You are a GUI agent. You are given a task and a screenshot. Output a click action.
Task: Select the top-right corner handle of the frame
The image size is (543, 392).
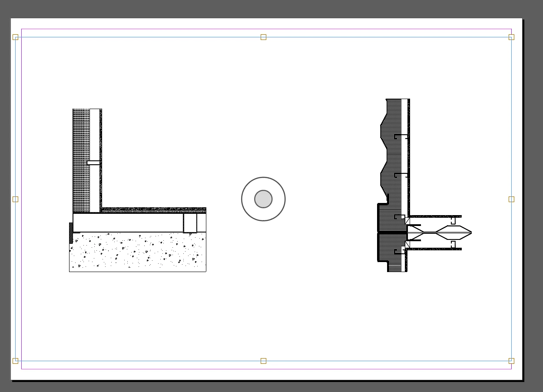[511, 37]
